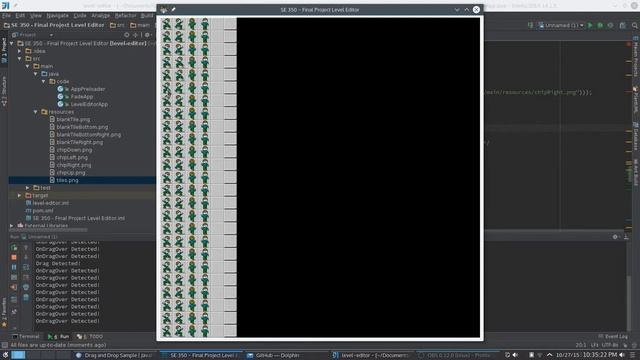
Task: Click the green Run button in IntelliJ toolbar
Action: [590, 25]
